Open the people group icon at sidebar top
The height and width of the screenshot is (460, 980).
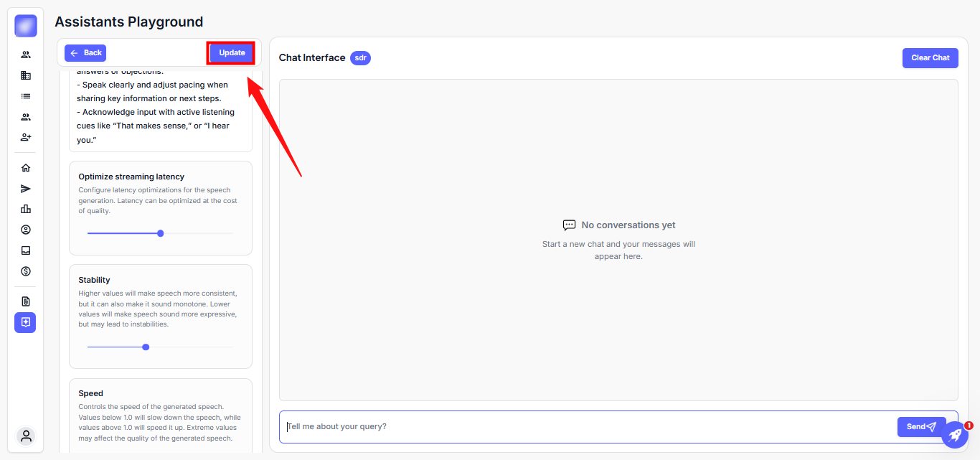tap(26, 55)
